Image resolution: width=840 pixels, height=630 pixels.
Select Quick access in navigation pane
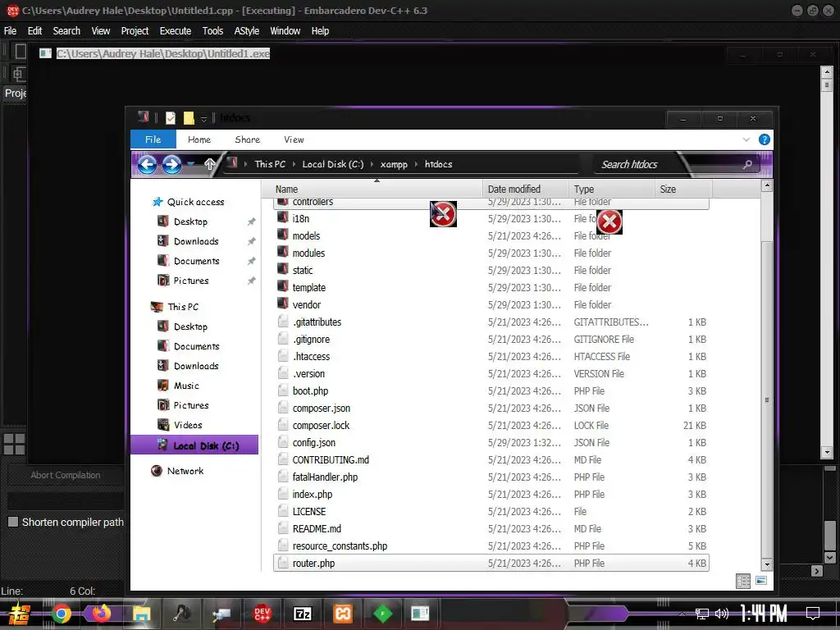195,202
